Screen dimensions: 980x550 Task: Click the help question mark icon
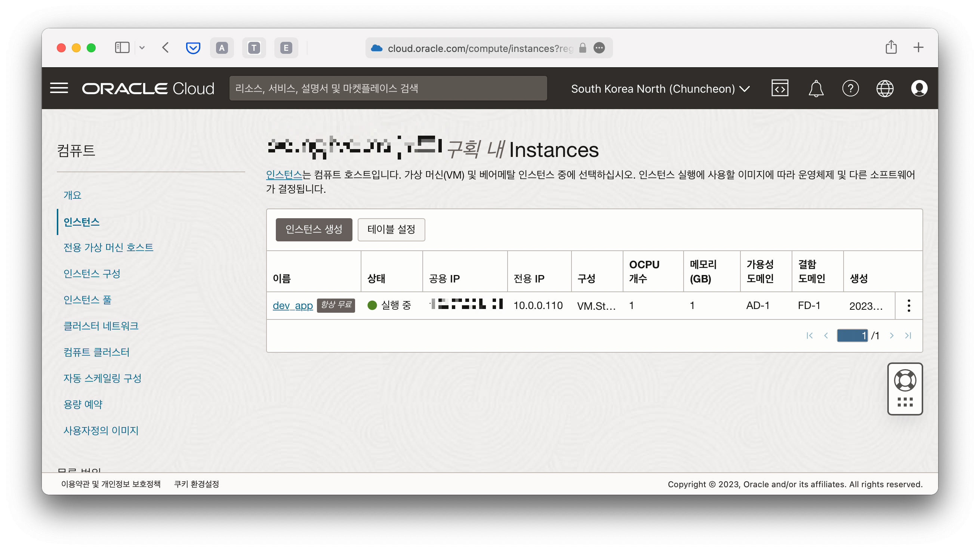[850, 89]
